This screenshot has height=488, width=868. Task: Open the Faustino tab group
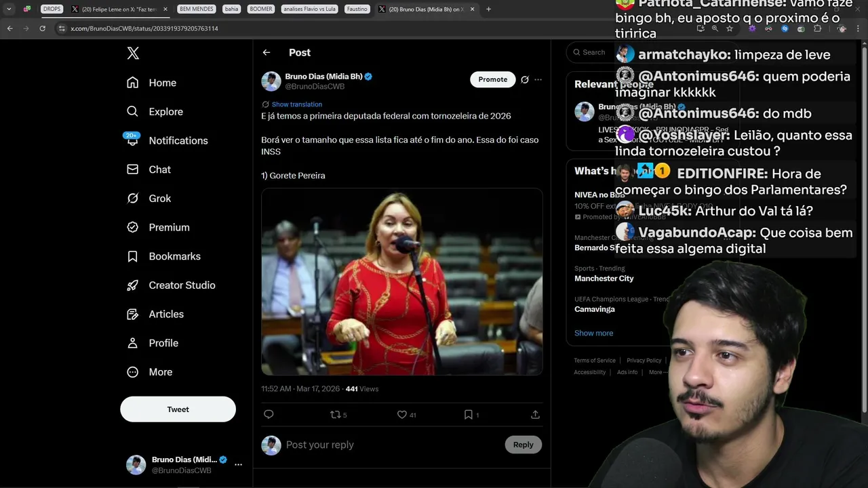tap(357, 9)
